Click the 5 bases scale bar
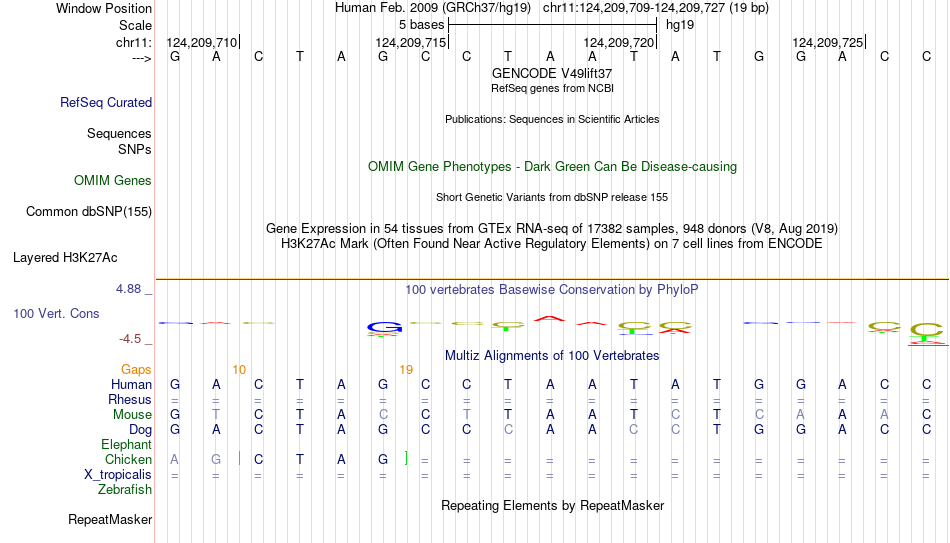Image resolution: width=950 pixels, height=543 pixels. (x=553, y=25)
